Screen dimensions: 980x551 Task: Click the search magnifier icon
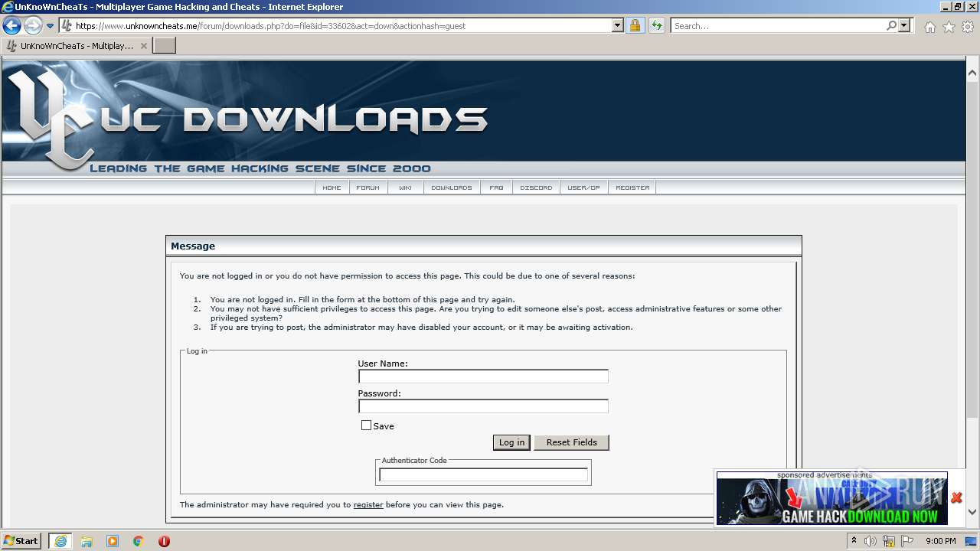(x=891, y=25)
